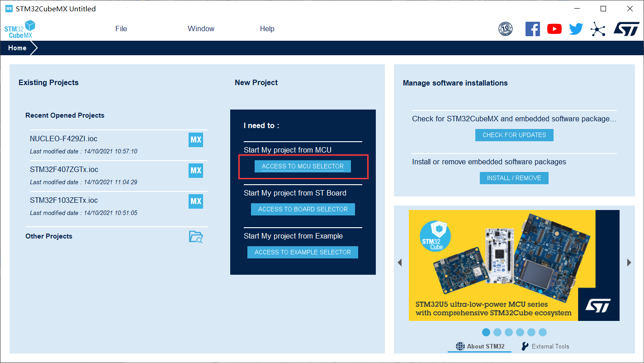This screenshot has width=644, height=363.
Task: Click date 14/10/2021 10:51:05 text
Action: coord(109,213)
